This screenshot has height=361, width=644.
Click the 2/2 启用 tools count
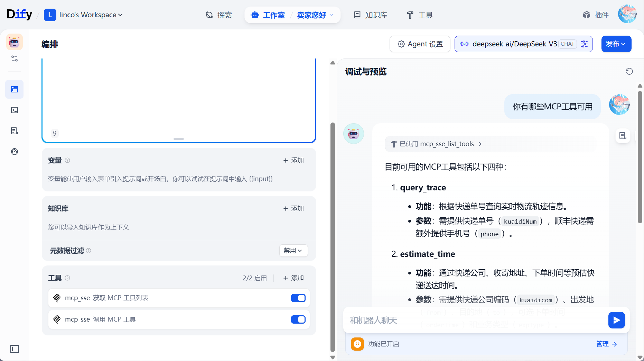tap(254, 278)
